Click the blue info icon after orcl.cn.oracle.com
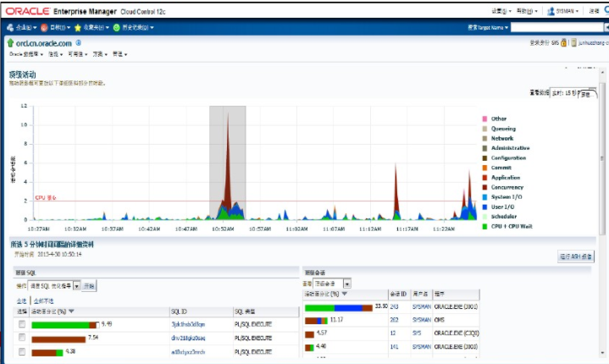609x364 pixels. tap(79, 42)
